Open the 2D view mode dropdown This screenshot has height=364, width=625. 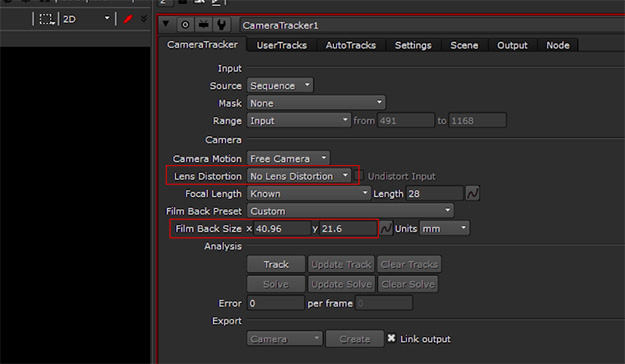[x=86, y=19]
